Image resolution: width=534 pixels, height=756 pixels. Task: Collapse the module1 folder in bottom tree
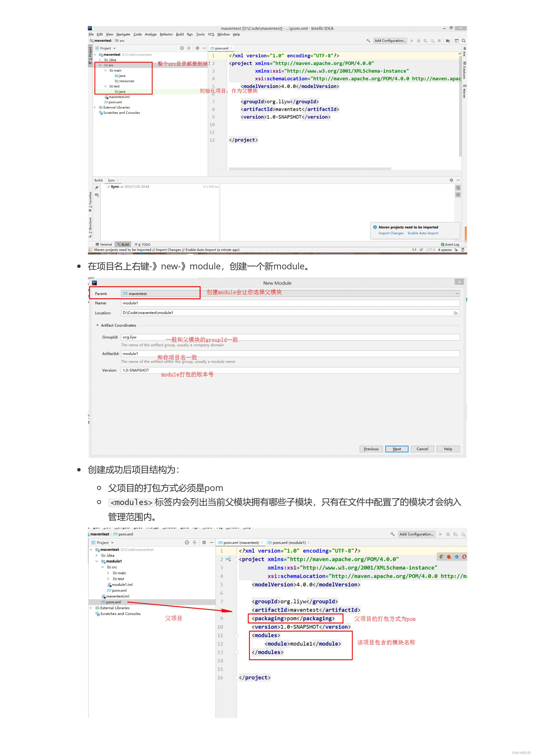click(97, 561)
